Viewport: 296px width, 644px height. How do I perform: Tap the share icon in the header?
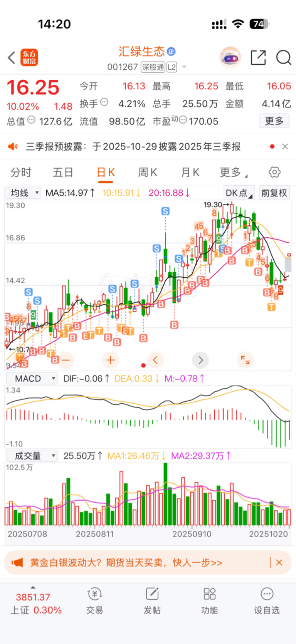[258, 58]
